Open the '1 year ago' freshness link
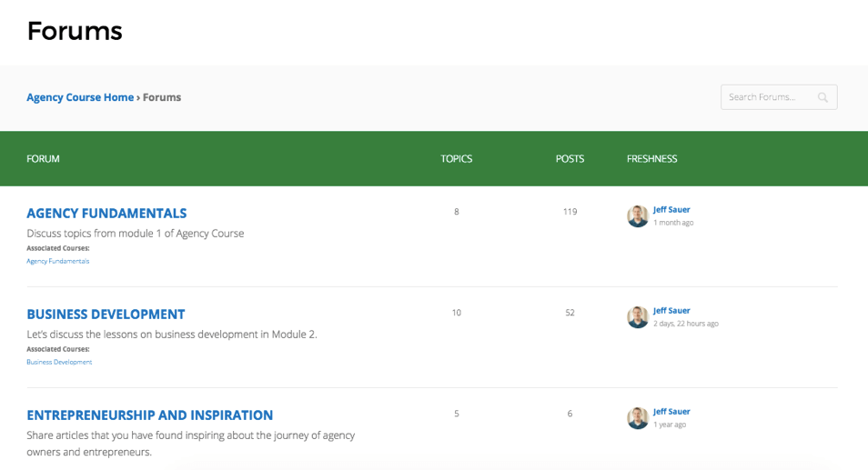Viewport: 868px width, 470px height. 670,425
